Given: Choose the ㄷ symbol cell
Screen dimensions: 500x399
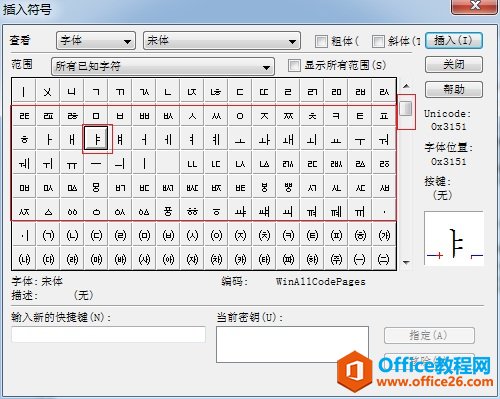Looking at the screenshot, I should 240,92.
